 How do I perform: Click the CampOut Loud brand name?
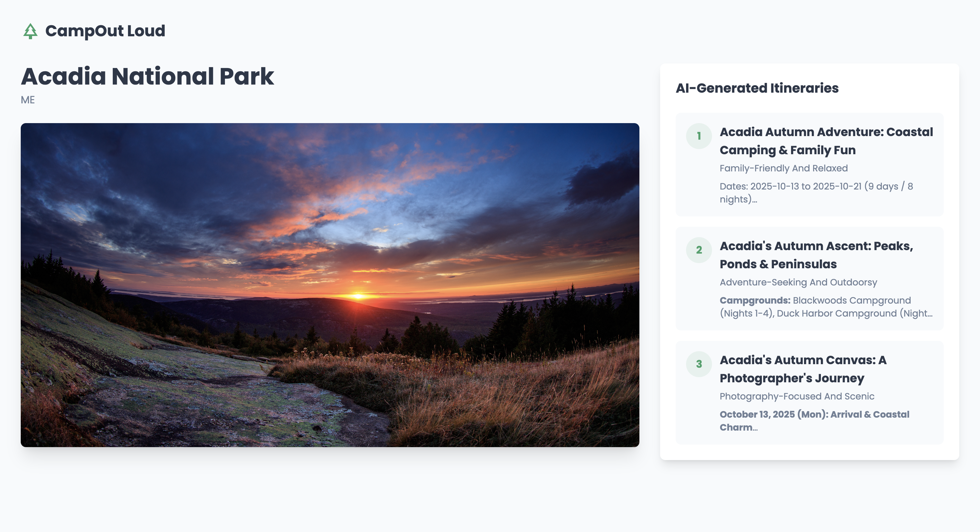point(105,31)
